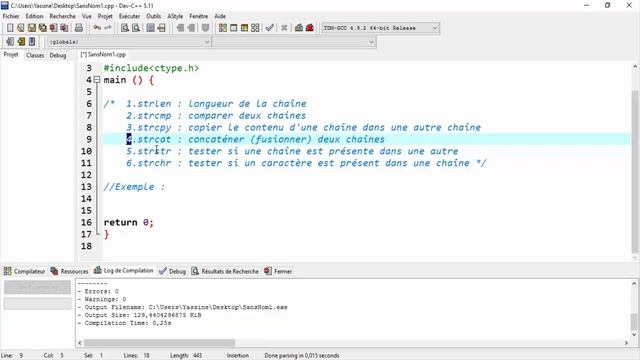Click the 'Output Filename' log line
640x360 pixels.
pyautogui.click(x=182, y=307)
